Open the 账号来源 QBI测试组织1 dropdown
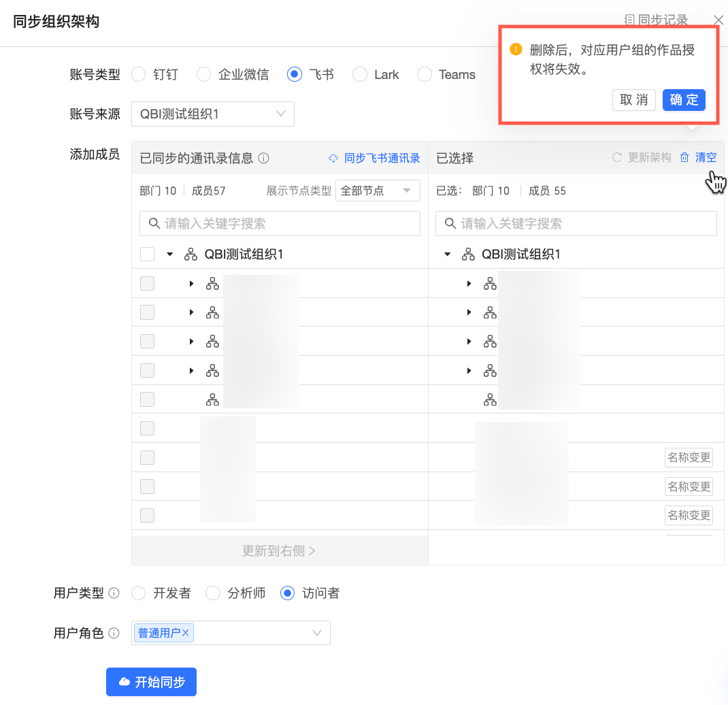 [x=213, y=114]
